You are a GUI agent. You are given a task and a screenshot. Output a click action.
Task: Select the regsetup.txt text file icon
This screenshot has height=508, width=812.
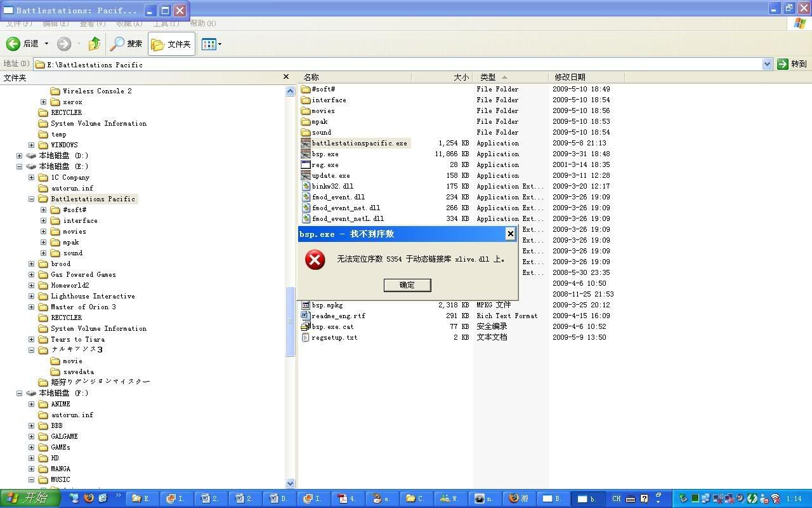(306, 337)
